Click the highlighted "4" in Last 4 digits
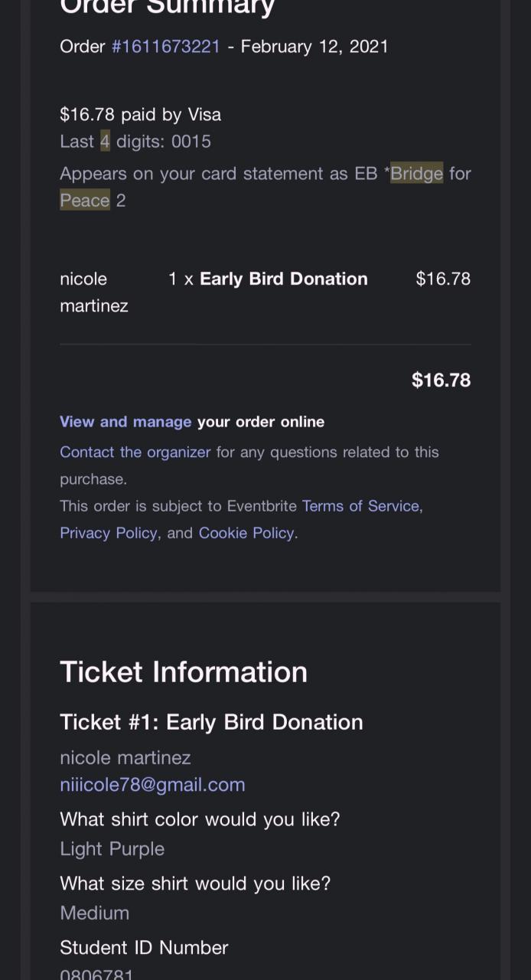Viewport: 531px width, 980px height. click(x=105, y=142)
